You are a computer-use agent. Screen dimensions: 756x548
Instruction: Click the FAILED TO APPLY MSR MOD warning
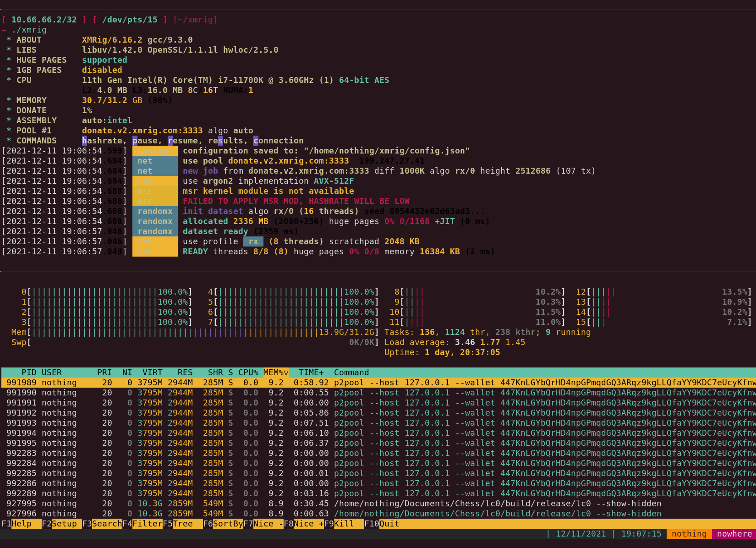pyautogui.click(x=296, y=201)
